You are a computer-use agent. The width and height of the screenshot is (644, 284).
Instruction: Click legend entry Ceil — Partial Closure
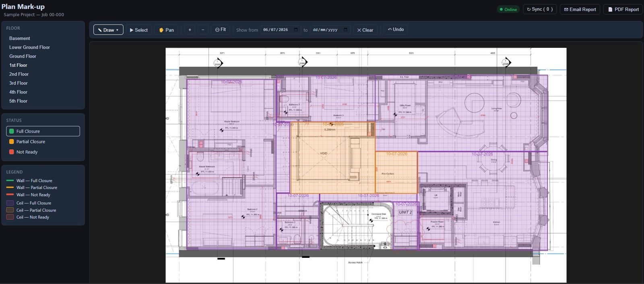(31, 210)
